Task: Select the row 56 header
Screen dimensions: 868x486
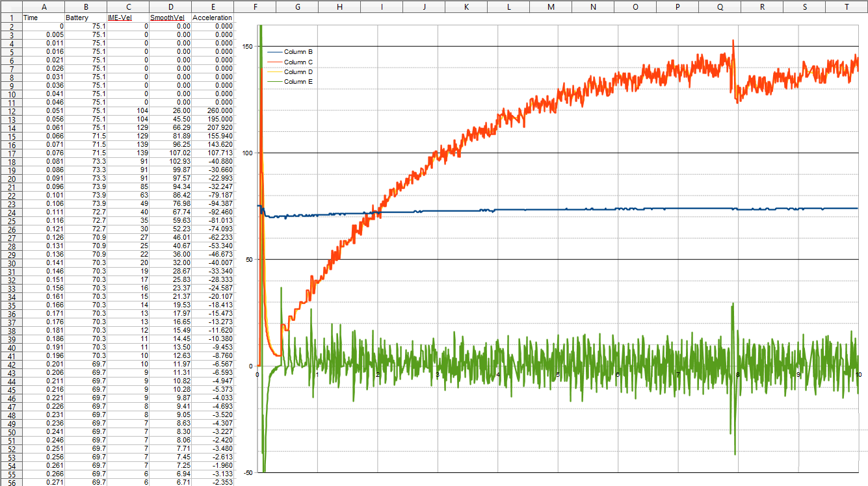Action: (x=11, y=482)
